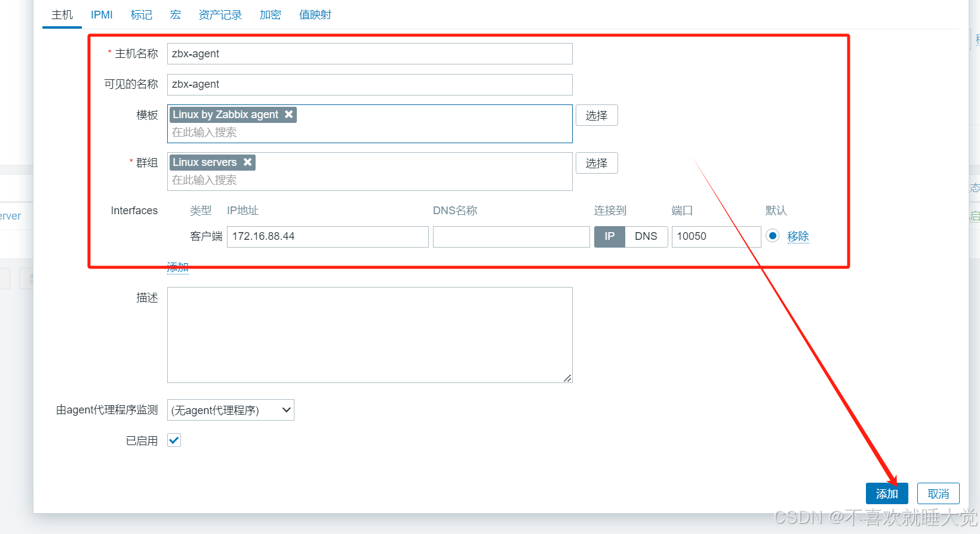Click the IP address field with 172.16.88.44
The image size is (980, 534).
328,236
